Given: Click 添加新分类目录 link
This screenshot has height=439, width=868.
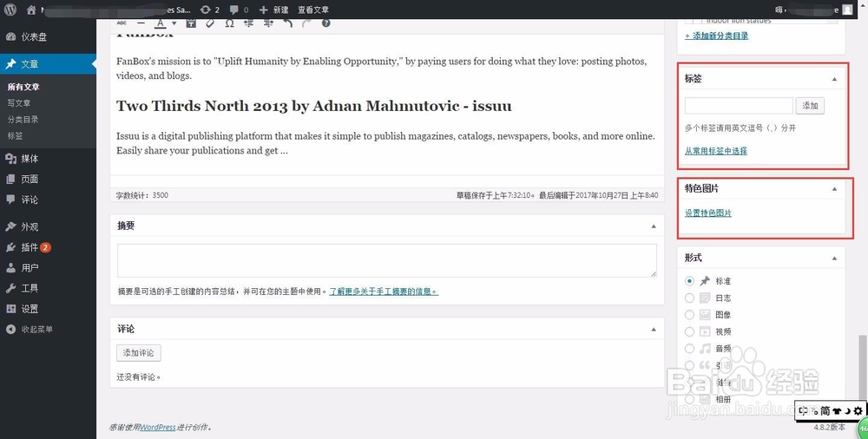Looking at the screenshot, I should (716, 36).
